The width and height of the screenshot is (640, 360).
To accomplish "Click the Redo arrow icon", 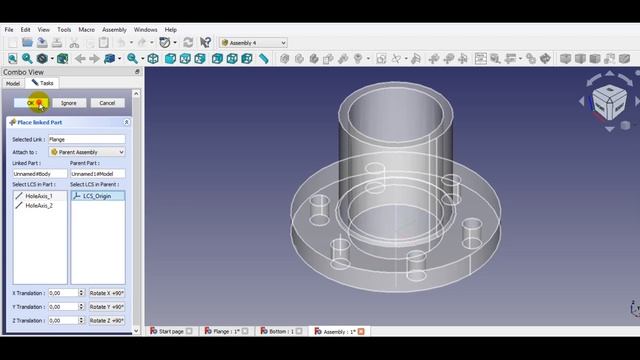I will (142, 42).
